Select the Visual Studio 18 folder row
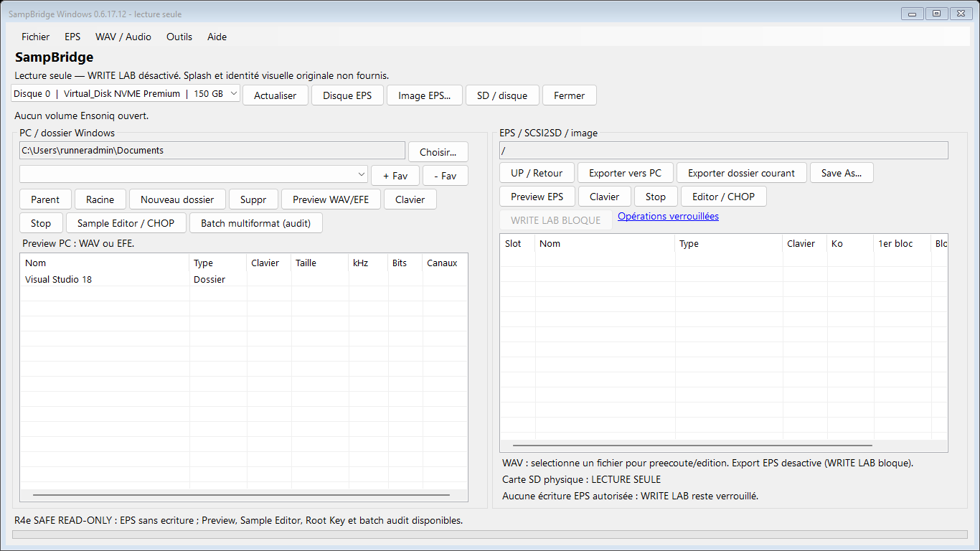Image resolution: width=980 pixels, height=551 pixels. click(x=244, y=279)
